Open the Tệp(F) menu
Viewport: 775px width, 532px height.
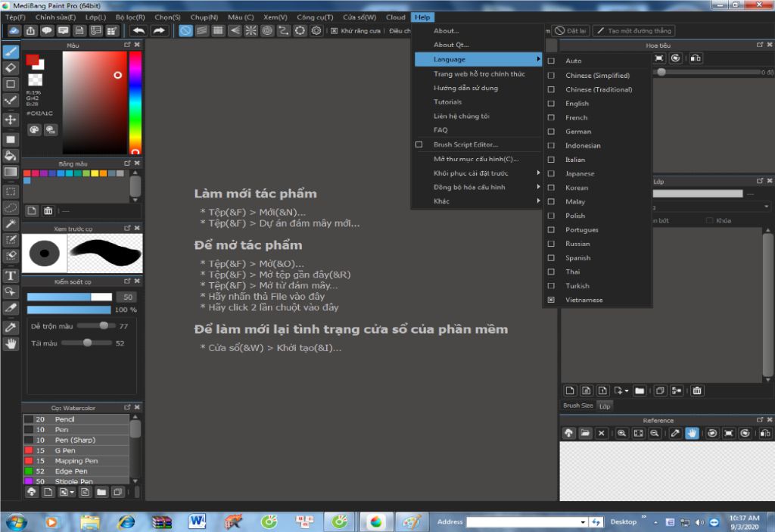click(x=15, y=17)
